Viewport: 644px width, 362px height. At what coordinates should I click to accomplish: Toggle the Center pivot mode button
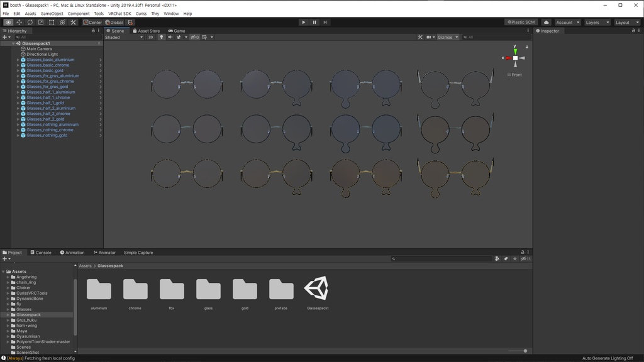(93, 22)
